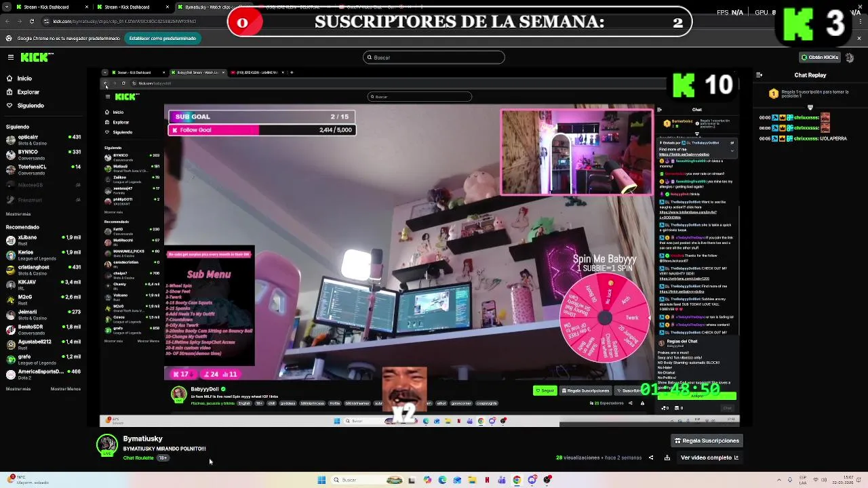
Task: Click the Kick search field Buscar
Action: click(x=434, y=58)
